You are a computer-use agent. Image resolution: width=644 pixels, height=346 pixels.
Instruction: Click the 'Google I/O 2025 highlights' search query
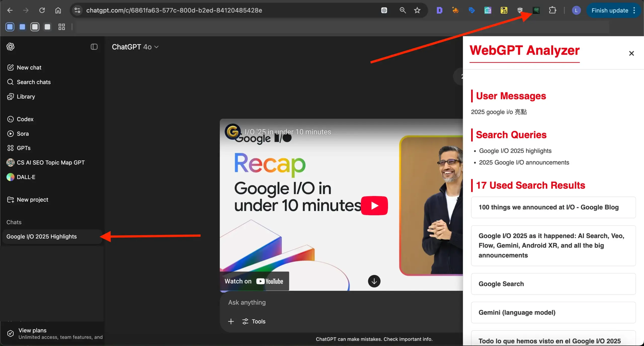click(x=515, y=151)
